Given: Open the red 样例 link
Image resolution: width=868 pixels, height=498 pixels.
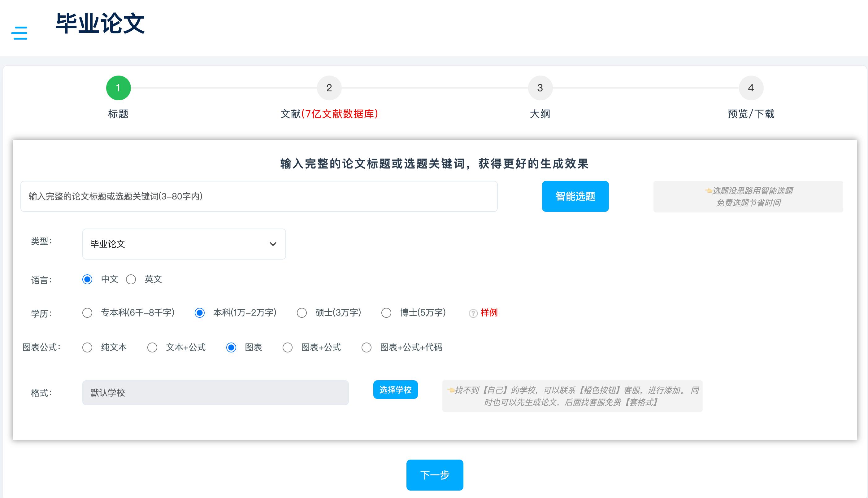Looking at the screenshot, I should 489,312.
